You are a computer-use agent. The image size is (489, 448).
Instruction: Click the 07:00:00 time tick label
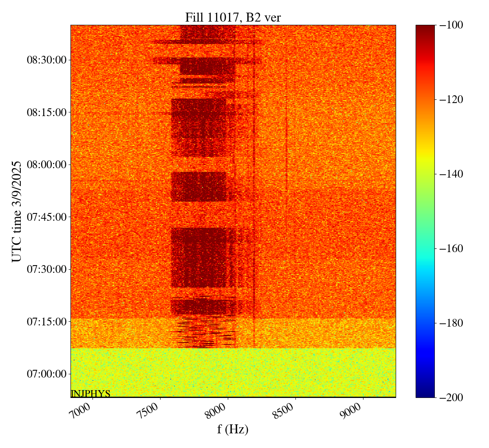[x=46, y=374]
